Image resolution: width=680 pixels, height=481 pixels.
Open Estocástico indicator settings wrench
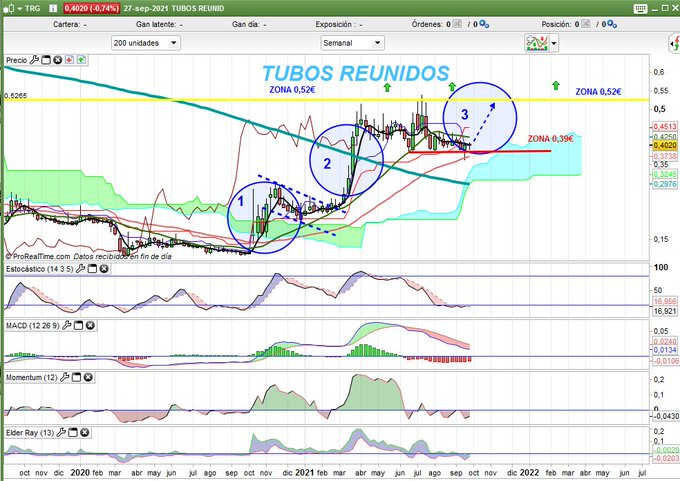[80, 269]
